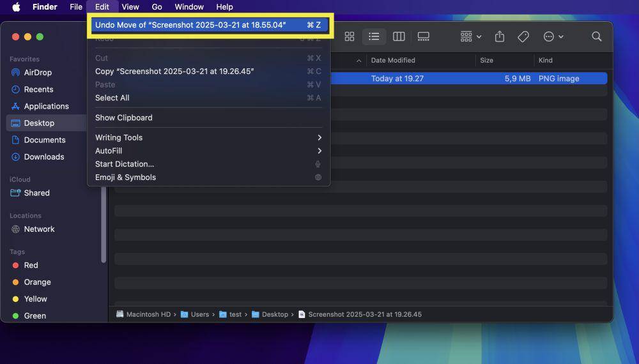Choose Undo Move of Screenshot 18.55.04
The height and width of the screenshot is (364, 639).
pos(209,25)
